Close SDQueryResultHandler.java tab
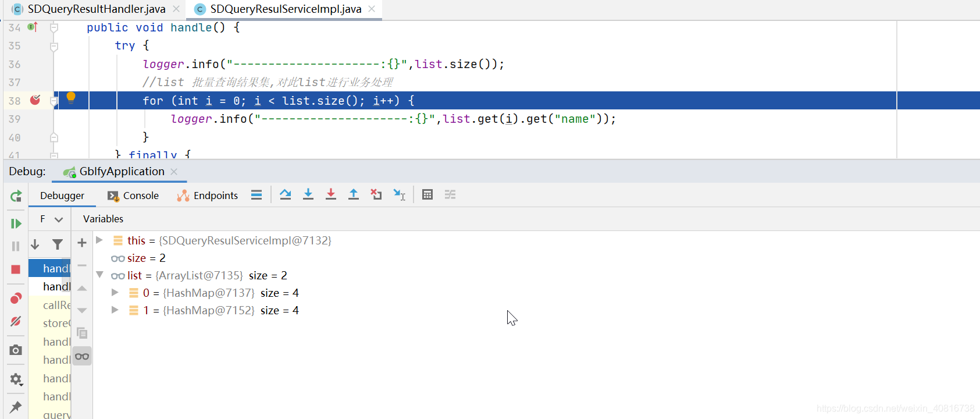 pos(176,9)
